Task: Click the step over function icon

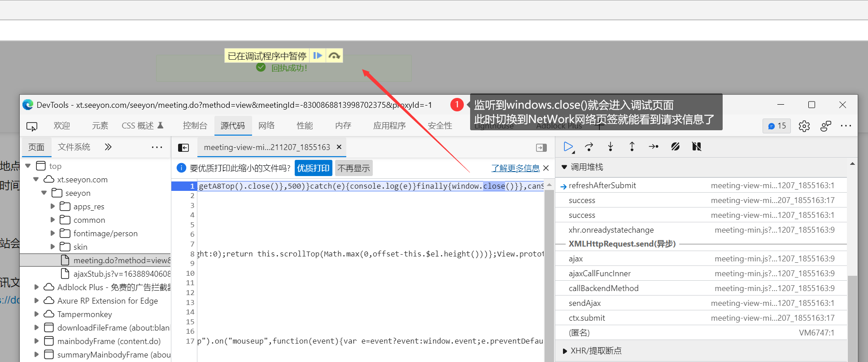Action: pos(589,147)
